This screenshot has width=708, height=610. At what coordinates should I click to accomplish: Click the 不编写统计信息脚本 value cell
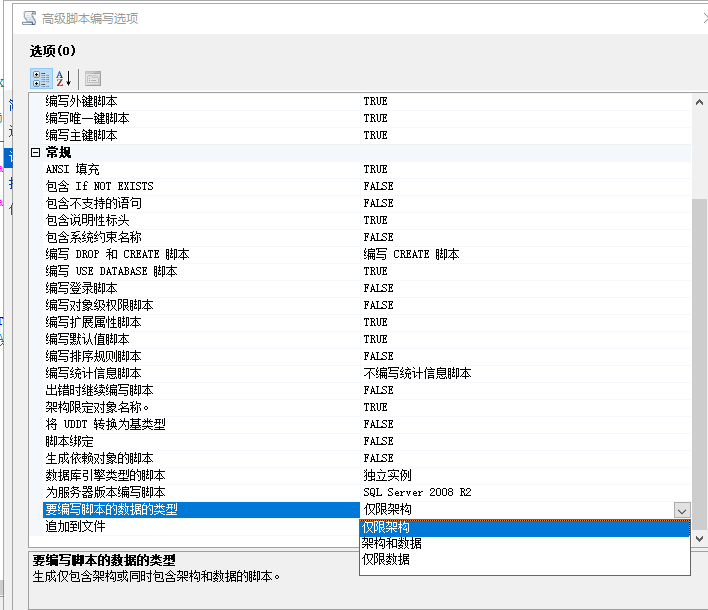526,374
